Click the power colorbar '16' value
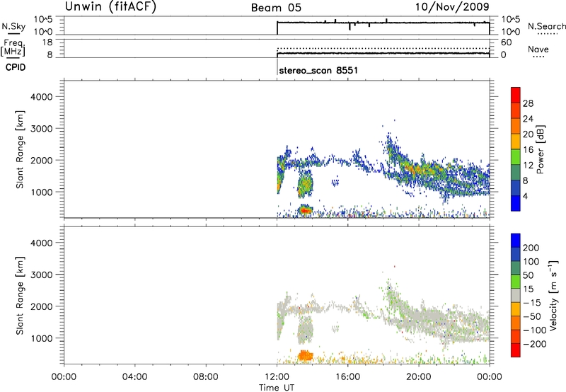This screenshot has width=566, height=392. pos(528,150)
